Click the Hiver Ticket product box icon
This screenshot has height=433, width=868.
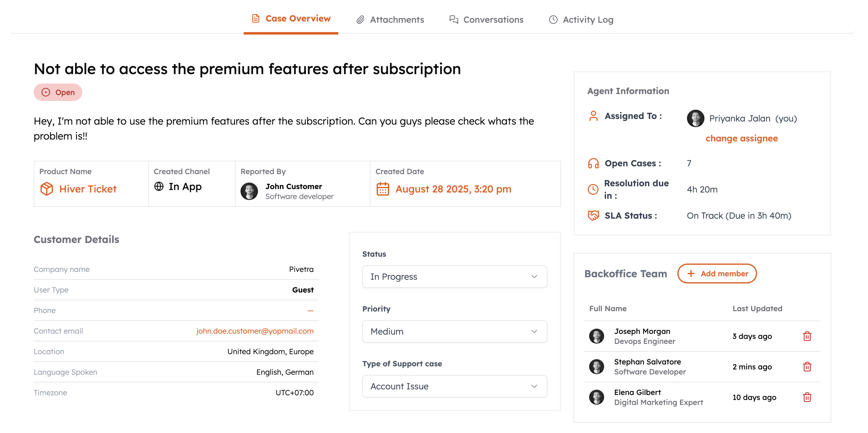coord(46,189)
